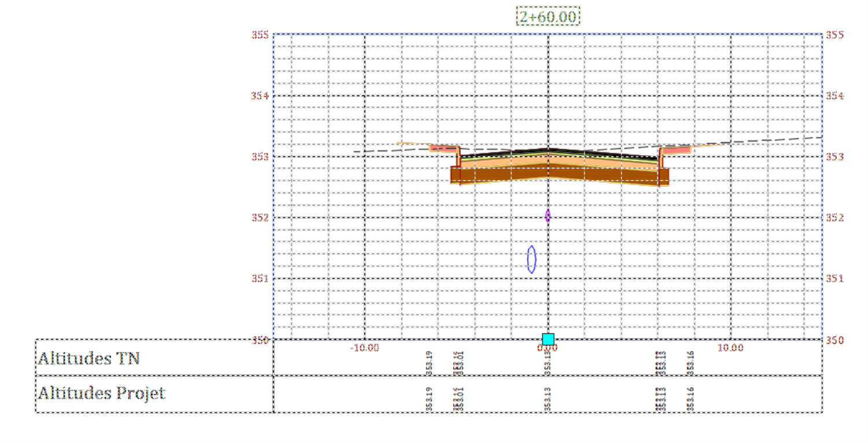Click the 10.00 offset label
The width and height of the screenshot is (868, 445).
pyautogui.click(x=730, y=348)
